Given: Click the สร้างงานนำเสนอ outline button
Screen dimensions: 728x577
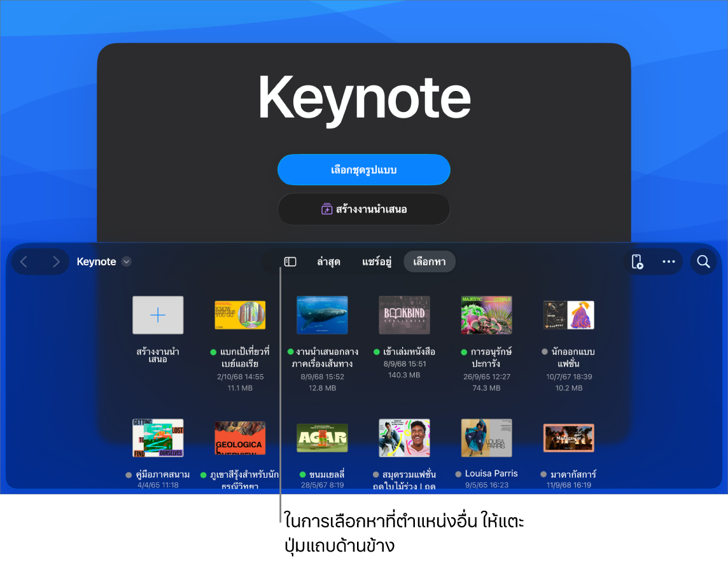Looking at the screenshot, I should tap(364, 209).
